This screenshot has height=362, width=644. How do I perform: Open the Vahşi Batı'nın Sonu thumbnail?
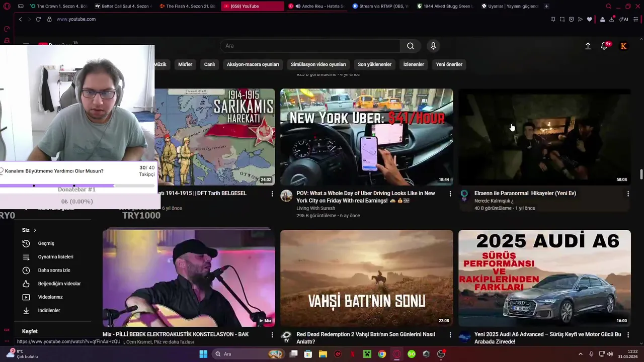click(x=367, y=279)
